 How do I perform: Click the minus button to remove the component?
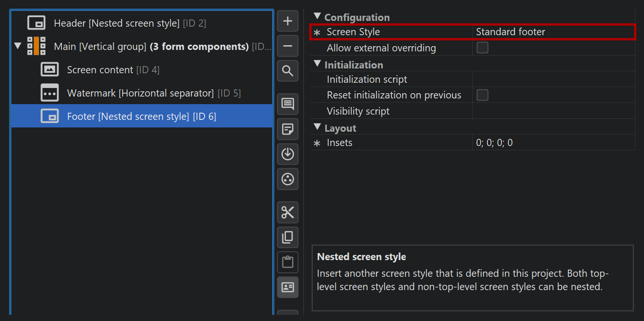tap(288, 46)
